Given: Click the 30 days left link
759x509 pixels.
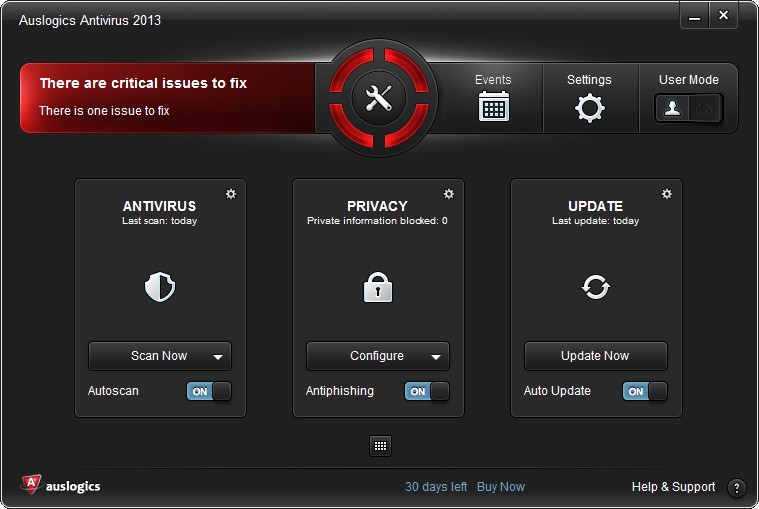Looking at the screenshot, I should click(x=436, y=487).
